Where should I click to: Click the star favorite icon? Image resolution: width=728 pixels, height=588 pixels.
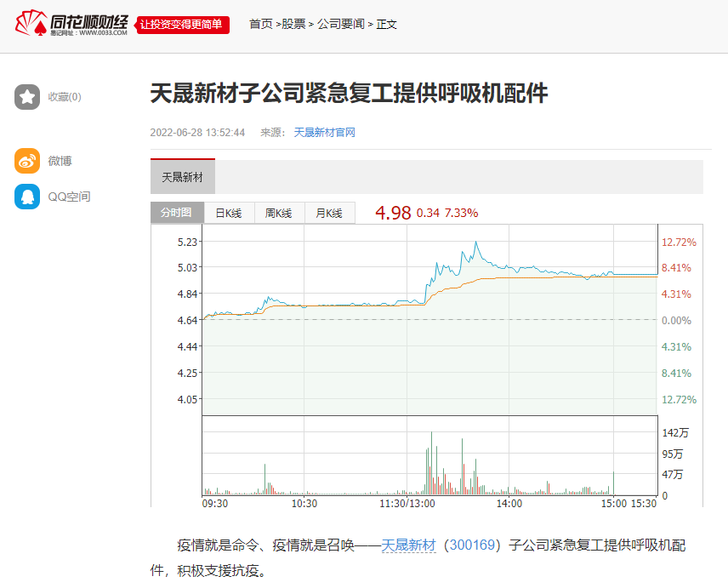(x=27, y=97)
